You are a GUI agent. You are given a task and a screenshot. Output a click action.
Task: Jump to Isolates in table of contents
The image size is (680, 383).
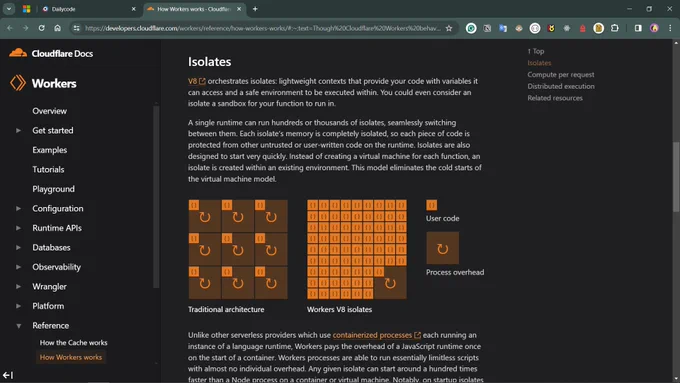[539, 63]
